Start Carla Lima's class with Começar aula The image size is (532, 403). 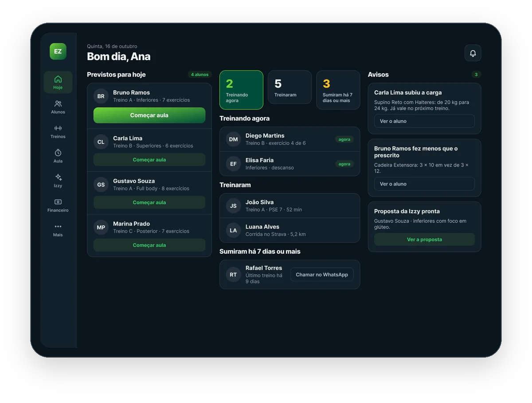149,159
